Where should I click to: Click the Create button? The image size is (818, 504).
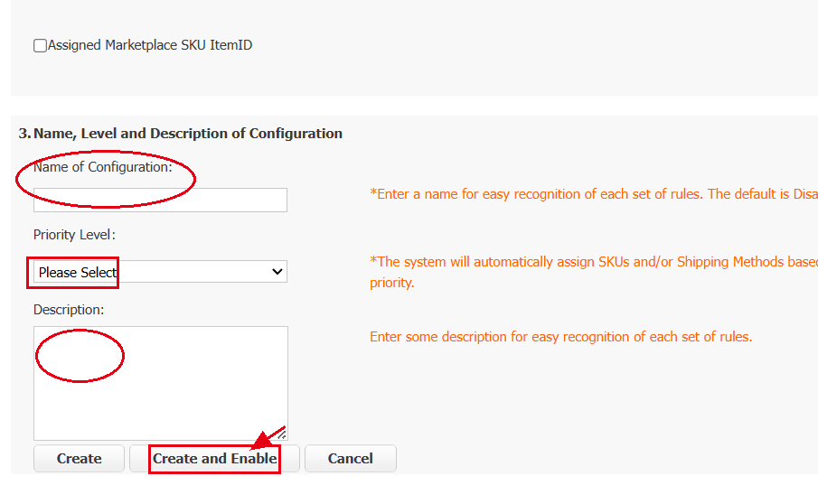79,459
